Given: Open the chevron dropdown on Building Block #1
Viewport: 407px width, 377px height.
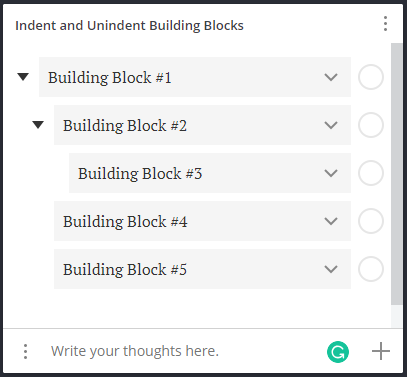Looking at the screenshot, I should coord(331,77).
